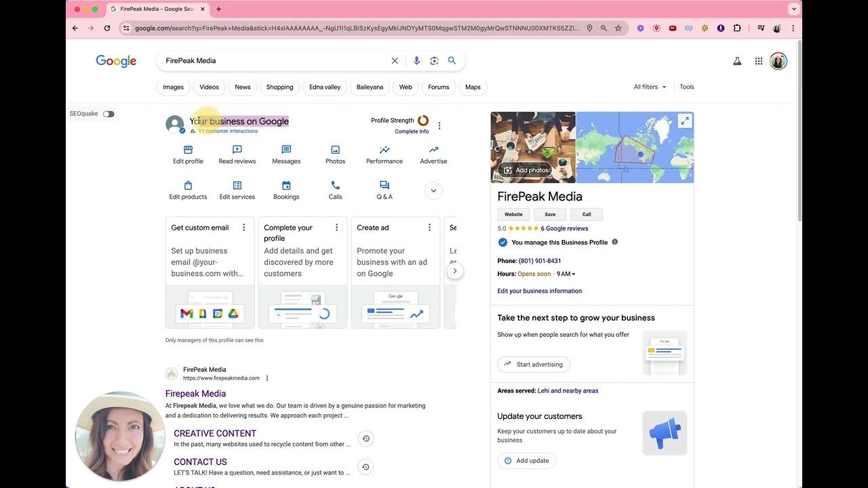
Task: Reload the page in browser
Action: (107, 28)
